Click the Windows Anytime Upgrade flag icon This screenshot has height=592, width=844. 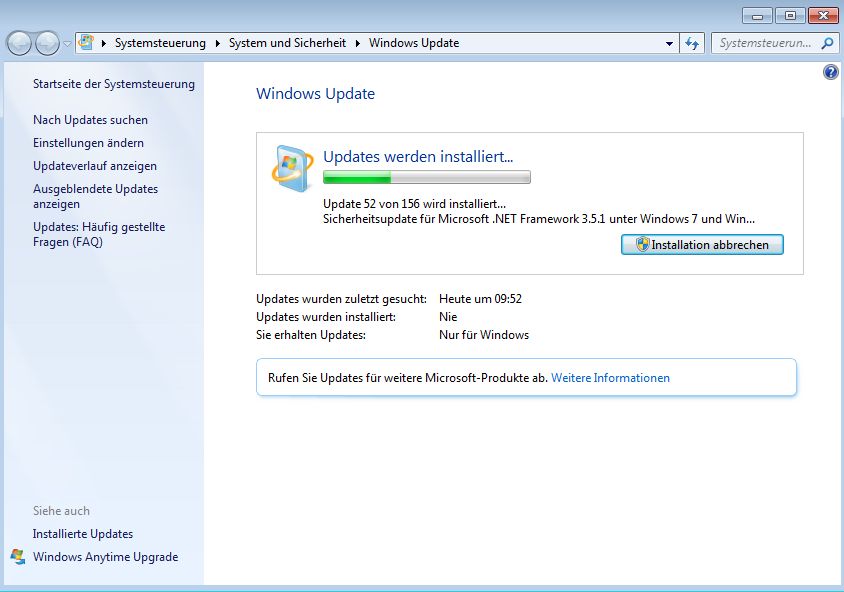click(18, 556)
